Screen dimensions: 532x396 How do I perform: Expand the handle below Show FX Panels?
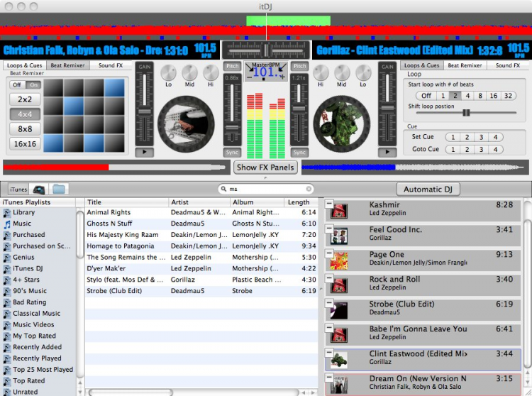265,177
